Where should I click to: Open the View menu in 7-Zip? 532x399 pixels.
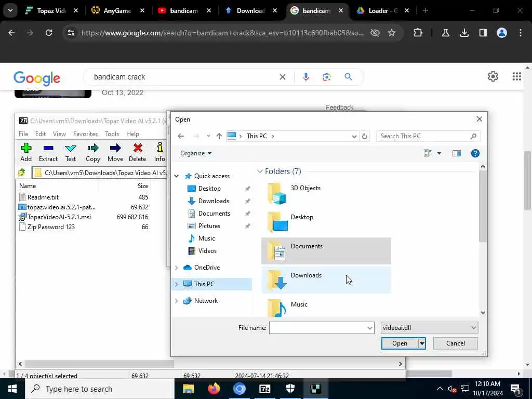point(59,134)
